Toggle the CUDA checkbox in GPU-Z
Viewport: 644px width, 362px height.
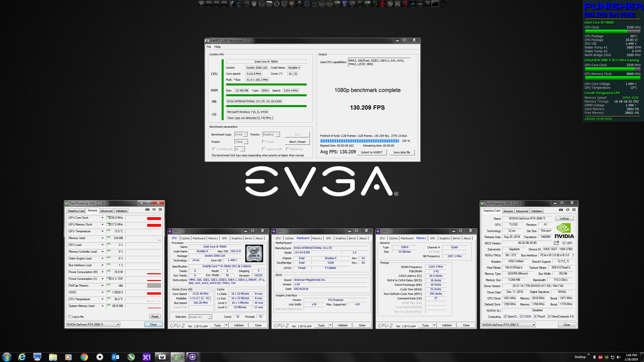pyautogui.click(x=521, y=316)
